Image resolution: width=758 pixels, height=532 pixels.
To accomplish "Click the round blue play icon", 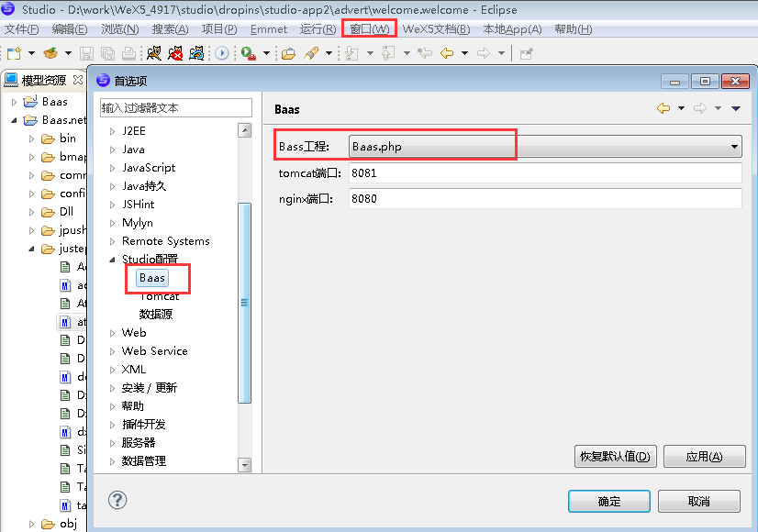I will point(222,53).
